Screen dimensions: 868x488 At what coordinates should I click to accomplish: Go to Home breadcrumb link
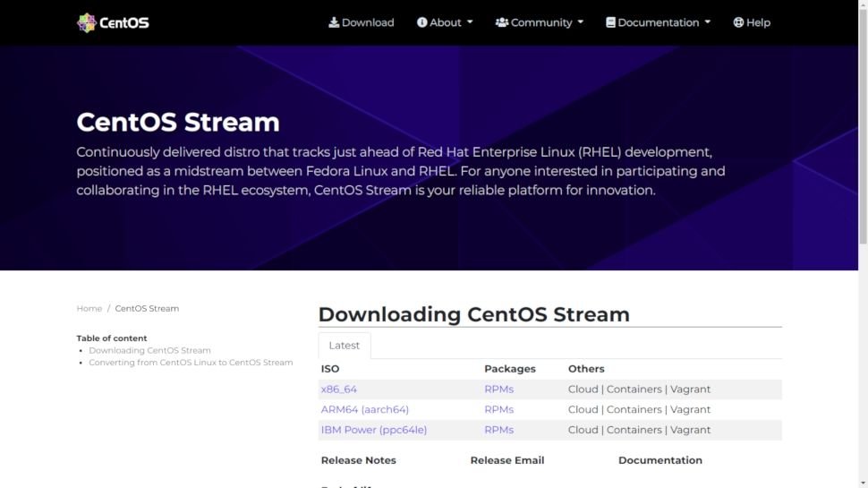[89, 308]
